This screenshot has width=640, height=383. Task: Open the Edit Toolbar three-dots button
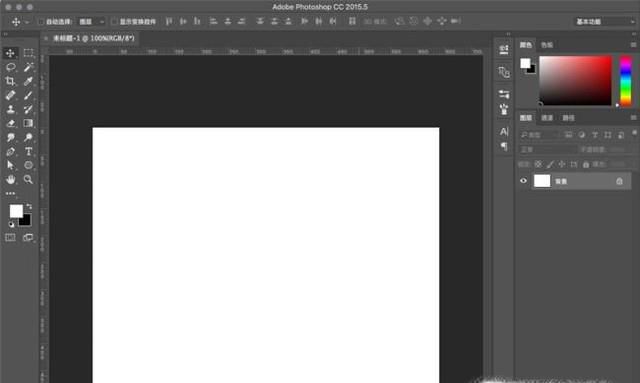[x=10, y=194]
